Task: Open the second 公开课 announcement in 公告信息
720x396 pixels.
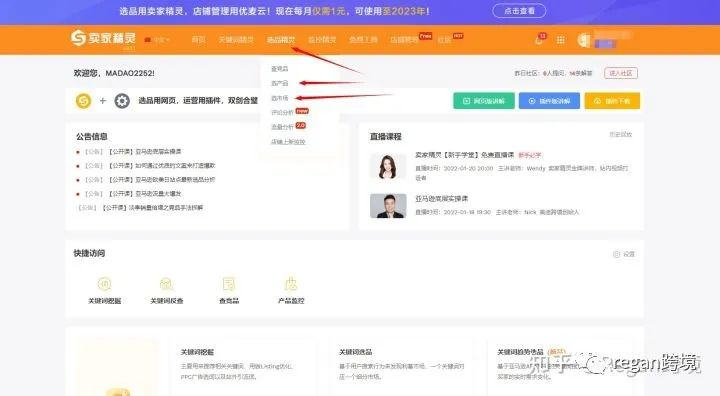Action: [x=162, y=165]
